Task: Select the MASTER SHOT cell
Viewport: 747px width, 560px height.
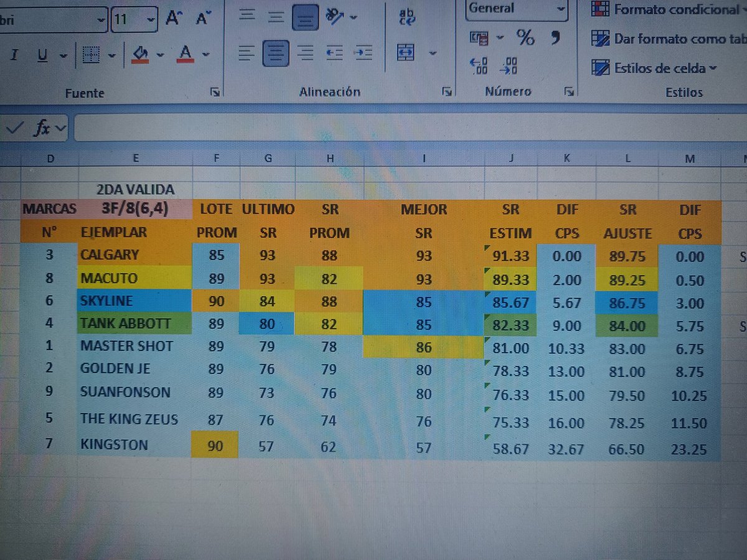Action: (136, 346)
